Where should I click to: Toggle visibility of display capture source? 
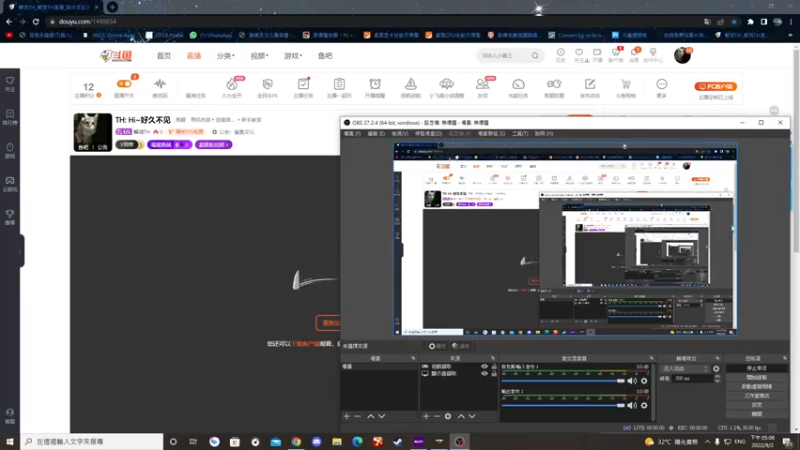tap(484, 373)
